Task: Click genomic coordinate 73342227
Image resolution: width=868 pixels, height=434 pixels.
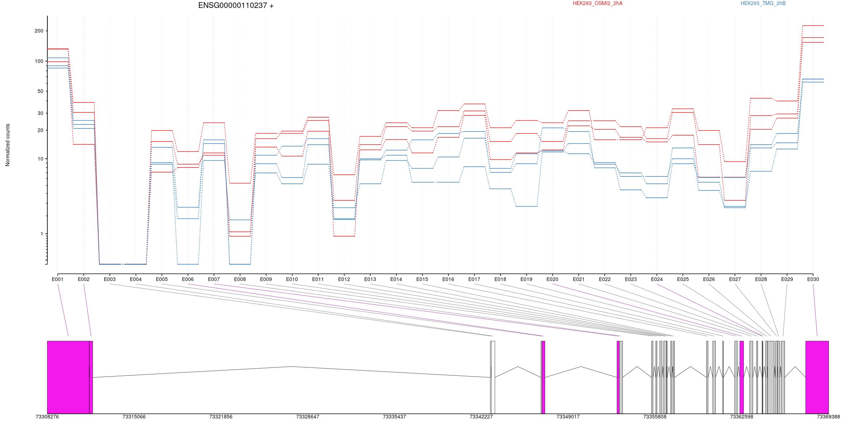Action: pos(481,417)
